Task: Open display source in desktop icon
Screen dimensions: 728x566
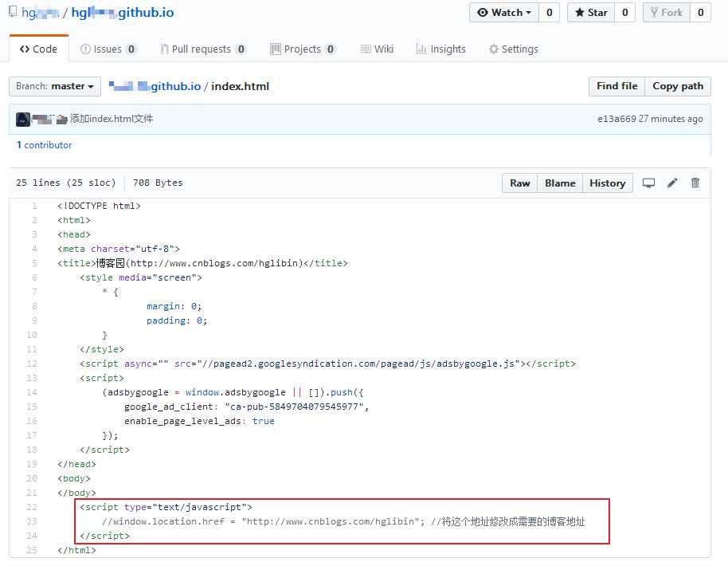Action: (648, 183)
